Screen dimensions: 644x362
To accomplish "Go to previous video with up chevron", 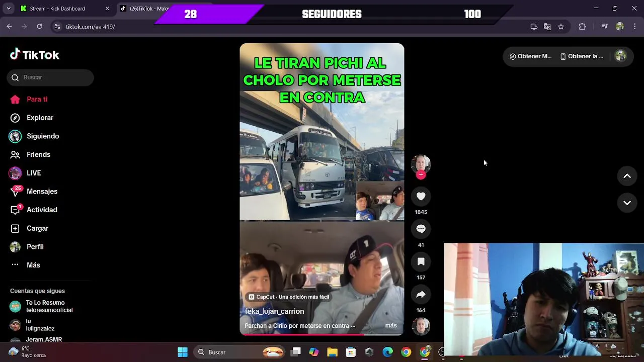I will pos(627,176).
